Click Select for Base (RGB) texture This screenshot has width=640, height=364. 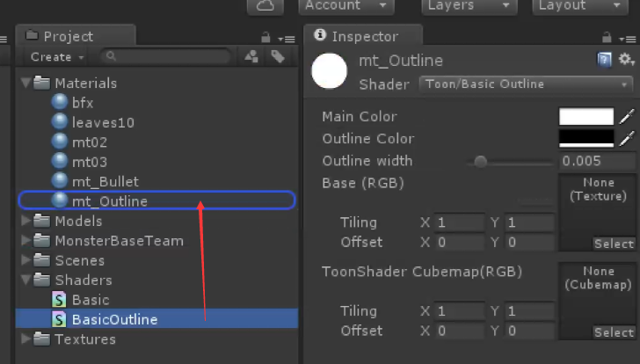[614, 244]
